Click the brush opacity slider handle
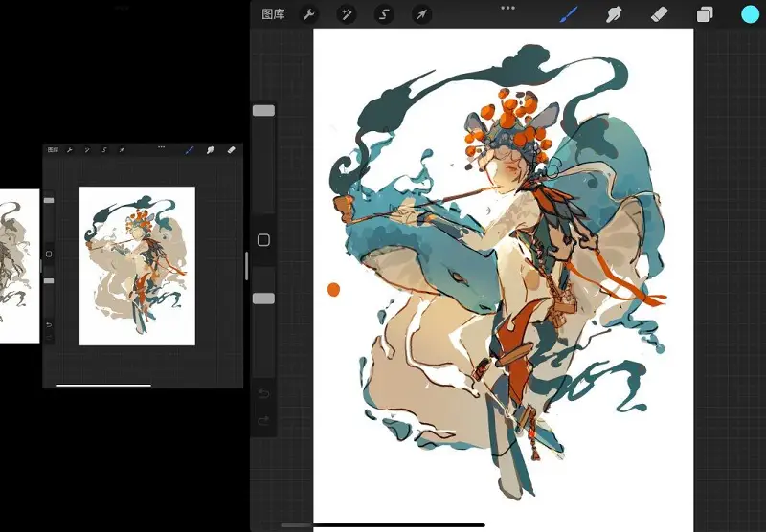The width and height of the screenshot is (766, 532). click(264, 299)
